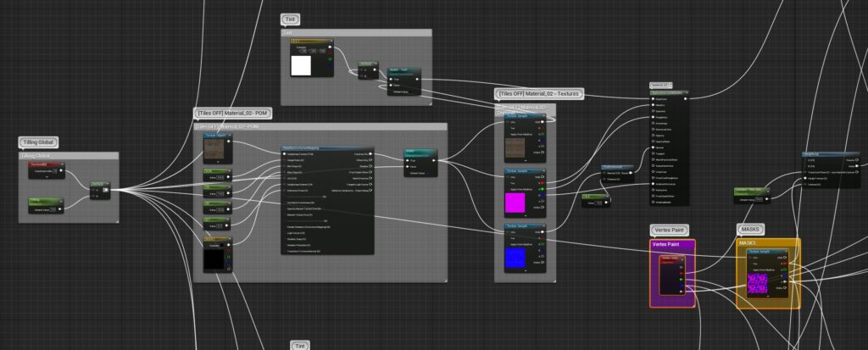This screenshot has width=868, height=350.
Task: Select the magenta texture sample thumbnail
Action: (515, 203)
